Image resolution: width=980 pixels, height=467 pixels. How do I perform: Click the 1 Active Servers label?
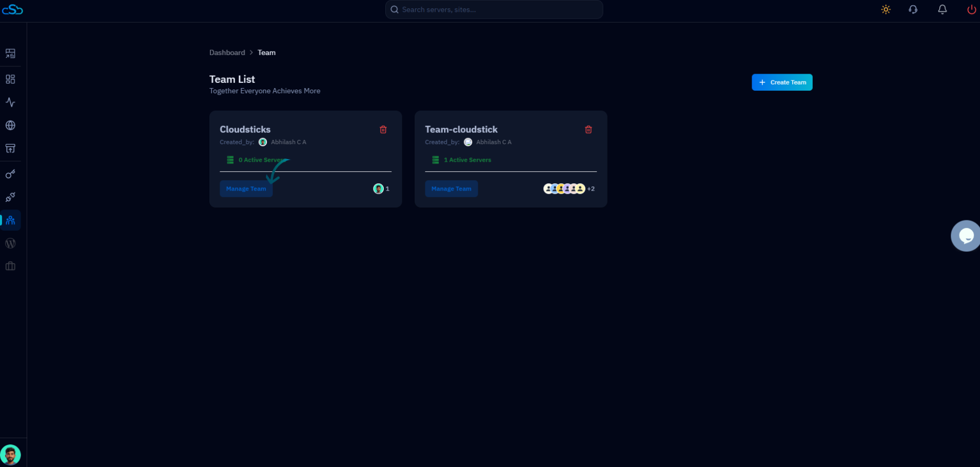(467, 160)
